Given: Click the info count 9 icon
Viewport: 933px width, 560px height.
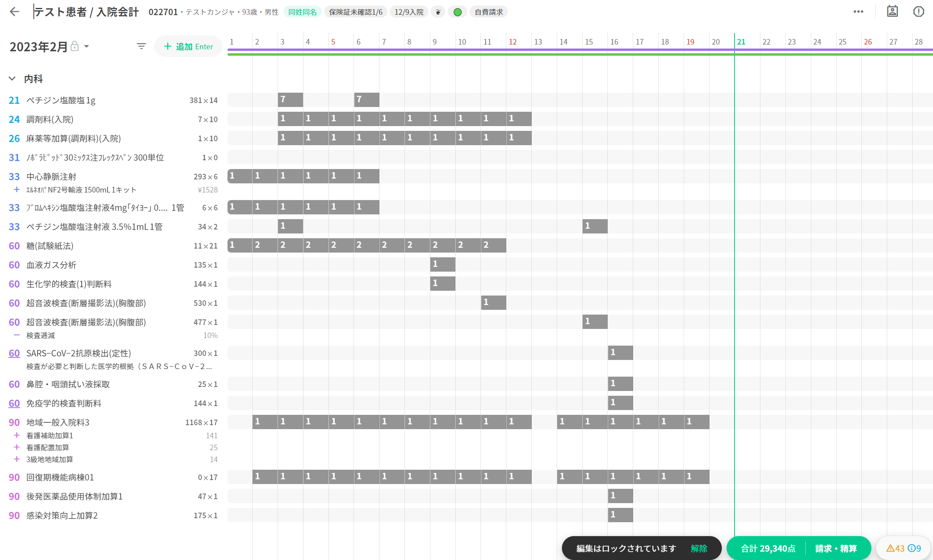Looking at the screenshot, I should click(x=914, y=548).
